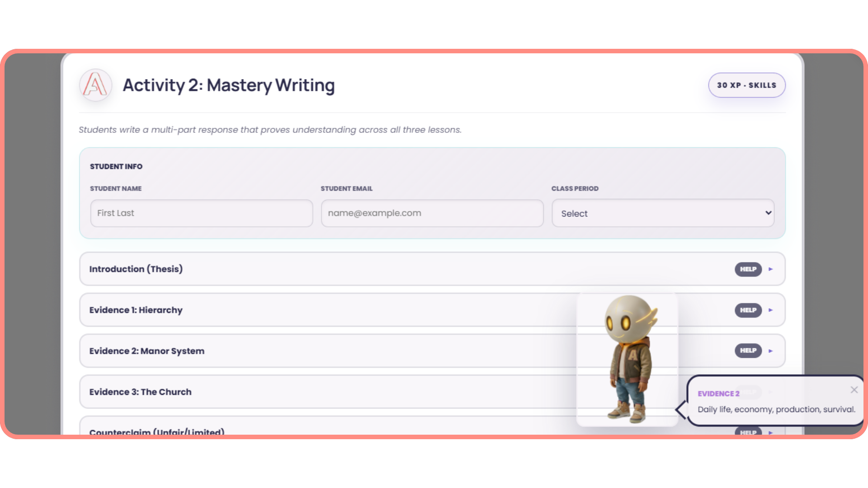Click Help badge on the Counterclaim row

(748, 432)
